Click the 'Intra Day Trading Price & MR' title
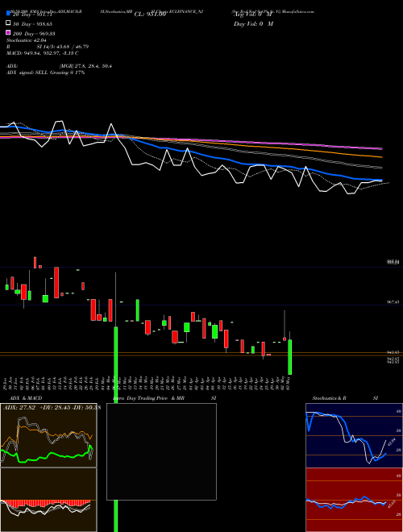The height and width of the screenshot is (532, 403). pyautogui.click(x=148, y=398)
